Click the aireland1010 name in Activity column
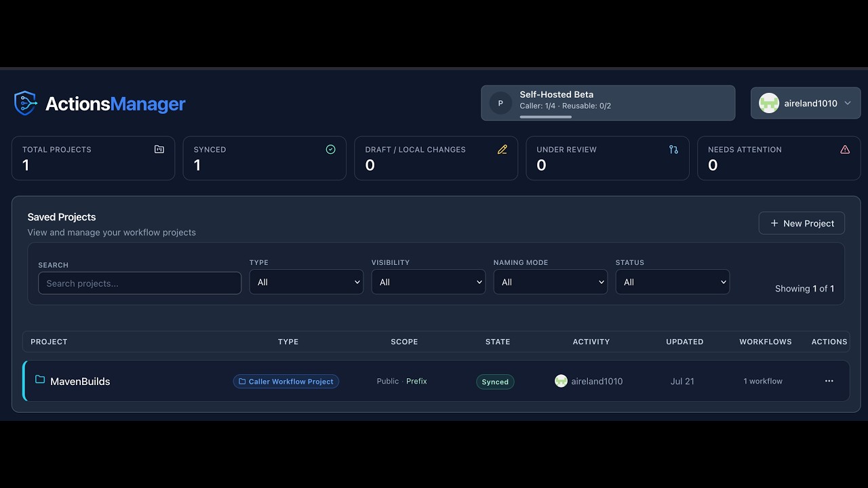 [x=597, y=381]
